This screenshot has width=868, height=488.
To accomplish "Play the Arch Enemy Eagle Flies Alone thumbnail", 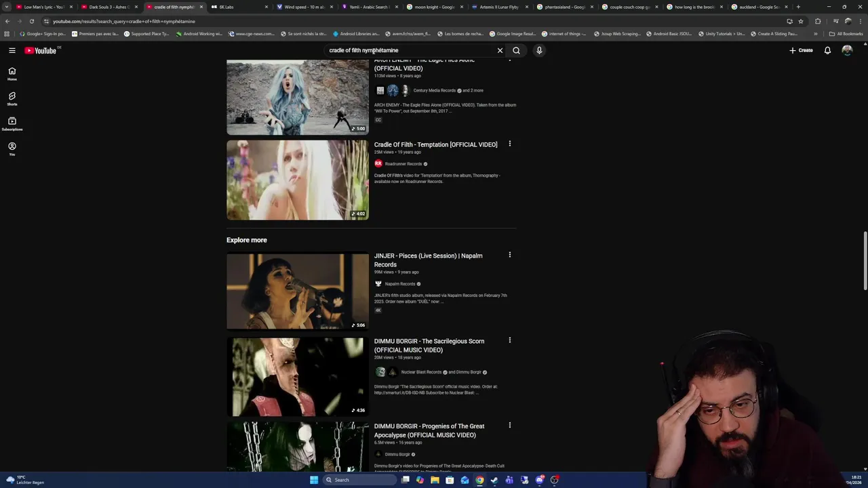I will coord(298,97).
